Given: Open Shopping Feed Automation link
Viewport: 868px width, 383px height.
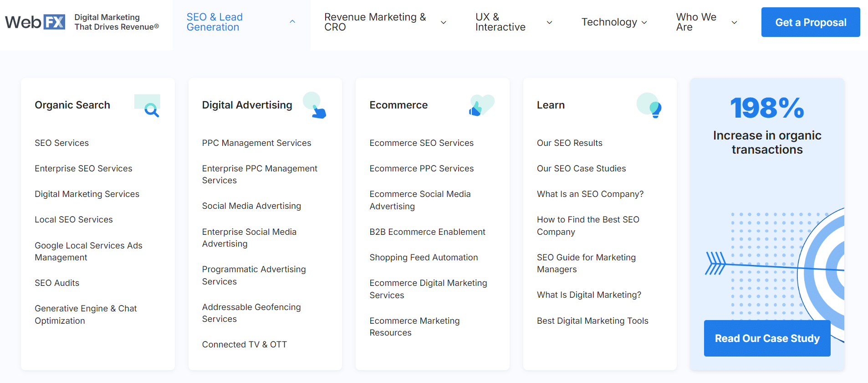Looking at the screenshot, I should pyautogui.click(x=424, y=257).
